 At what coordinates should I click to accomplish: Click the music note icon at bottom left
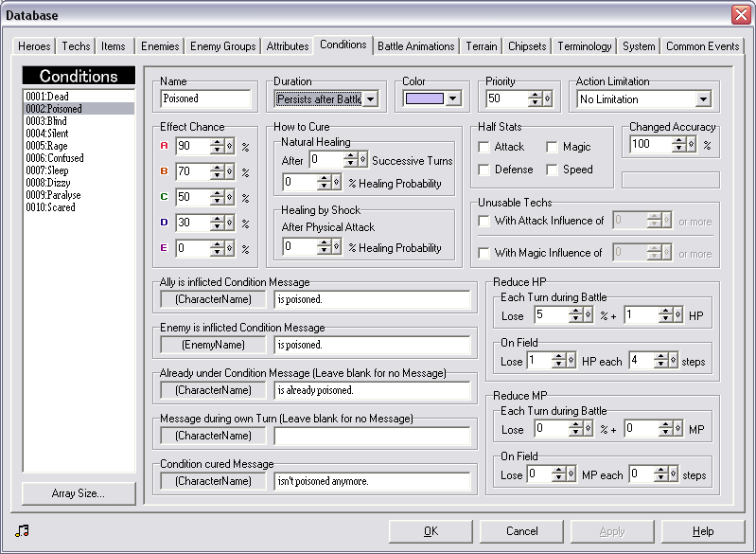23,530
